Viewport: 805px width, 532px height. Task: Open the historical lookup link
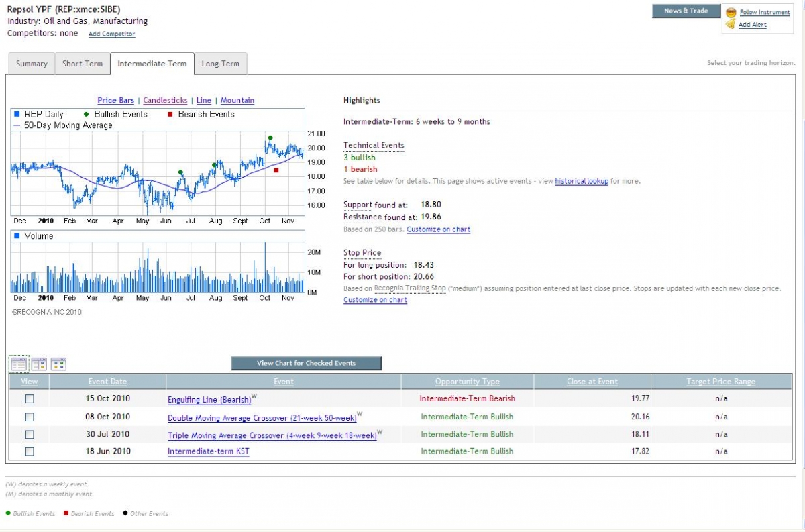581,182
